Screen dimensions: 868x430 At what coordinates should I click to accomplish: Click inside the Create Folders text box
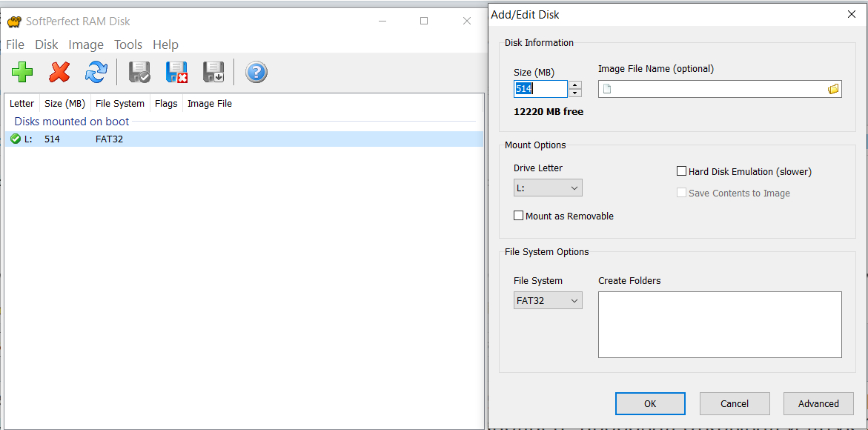pos(720,325)
